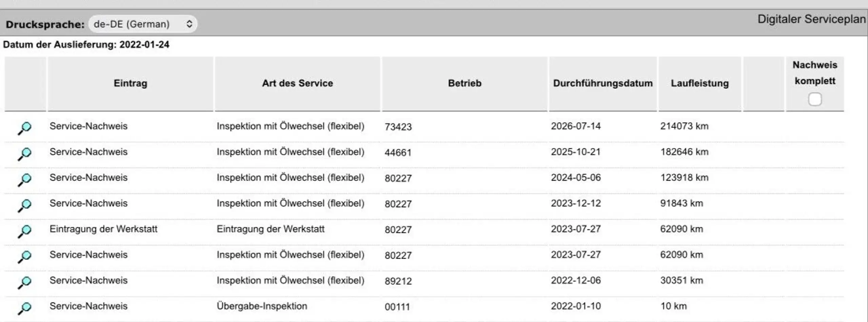Click Digitaler Serviceplan title text
The image size is (868, 322).
(812, 19)
